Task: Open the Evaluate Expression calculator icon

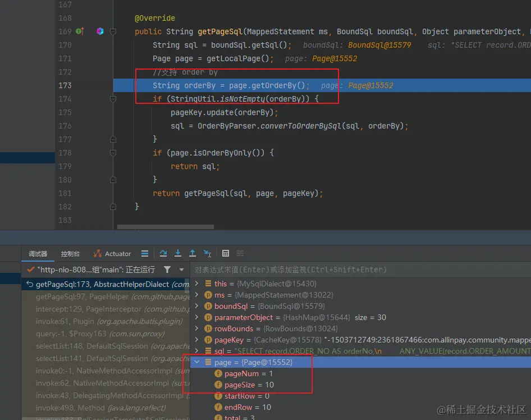Action: coord(226,253)
